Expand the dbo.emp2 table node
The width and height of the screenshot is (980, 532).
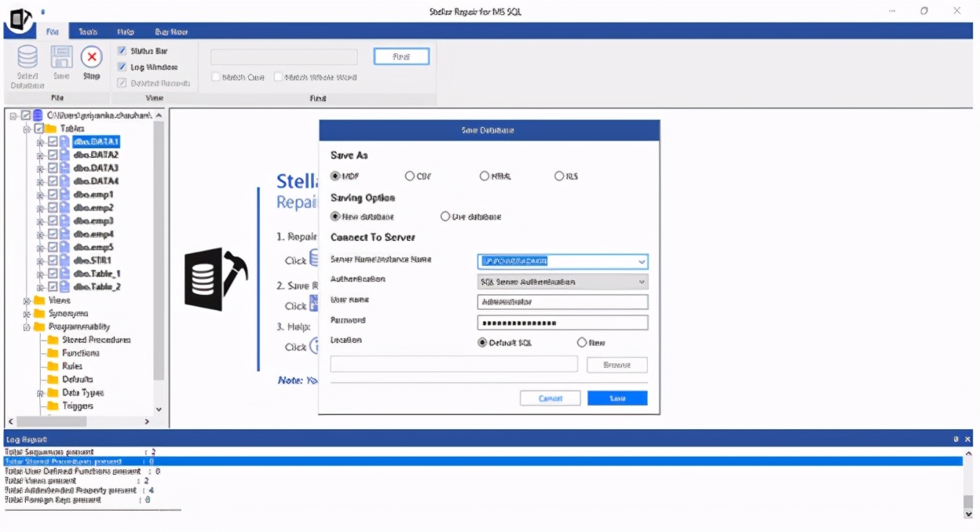[40, 208]
